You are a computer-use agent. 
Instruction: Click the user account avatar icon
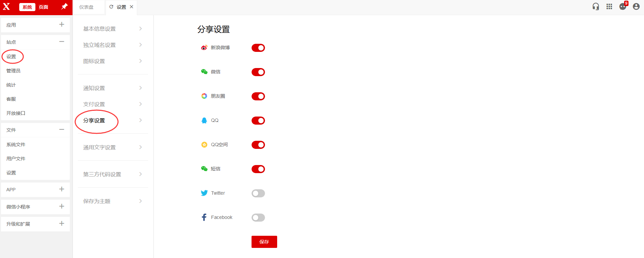[636, 6]
